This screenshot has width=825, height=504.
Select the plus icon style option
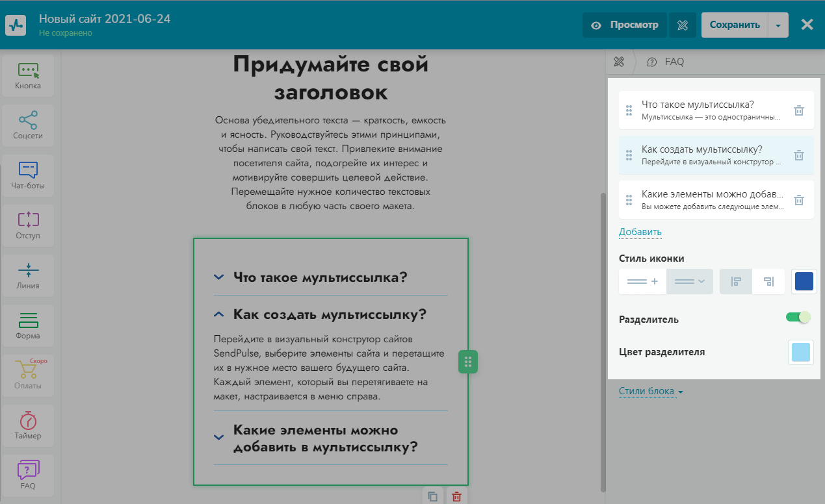tap(642, 282)
